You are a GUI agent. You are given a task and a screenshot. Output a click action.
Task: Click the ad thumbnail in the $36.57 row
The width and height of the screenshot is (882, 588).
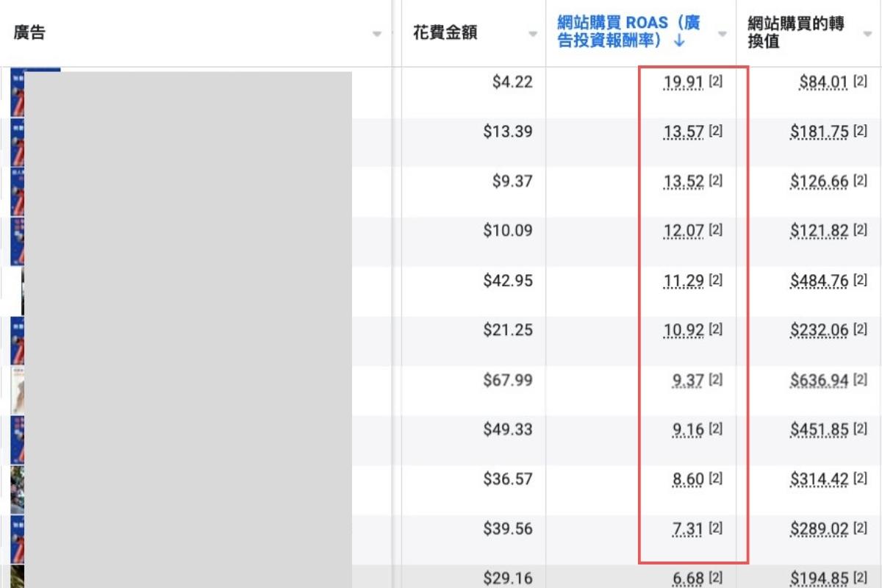click(18, 489)
